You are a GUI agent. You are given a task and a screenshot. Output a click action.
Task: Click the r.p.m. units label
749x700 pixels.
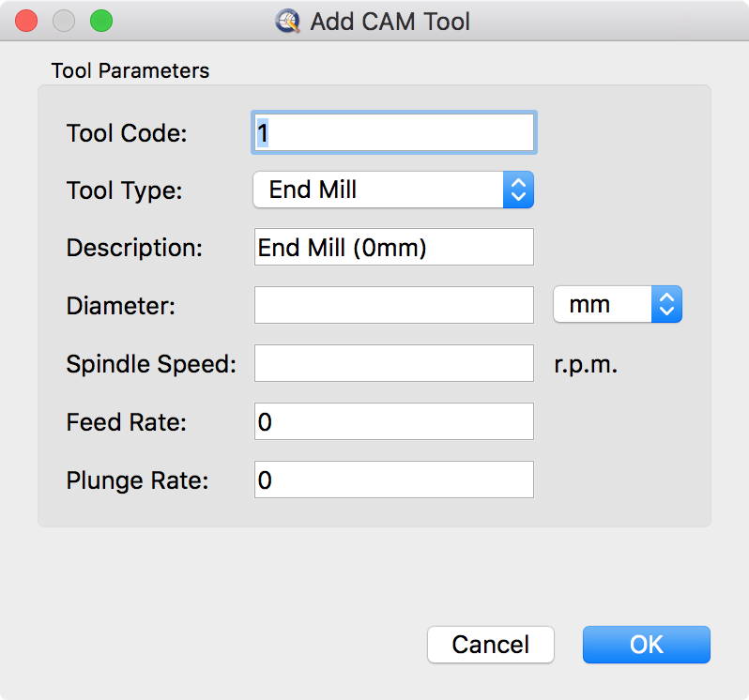pos(586,364)
